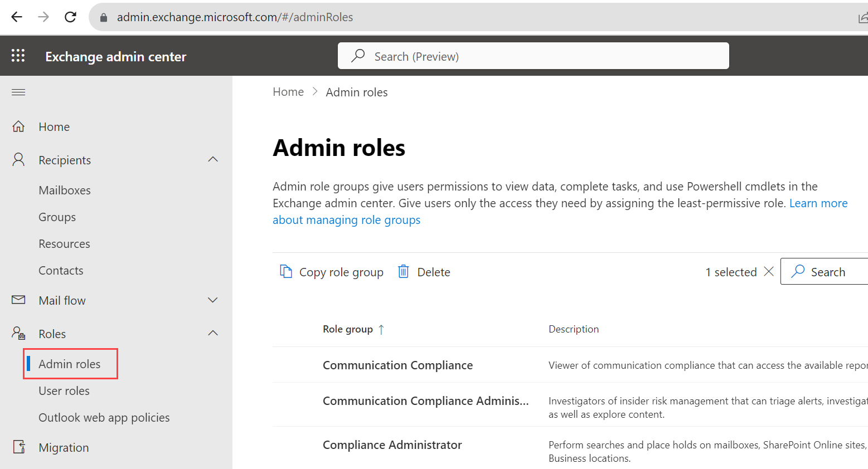This screenshot has height=469, width=868.
Task: Clear selection with X next to 1 selected
Action: (x=769, y=271)
